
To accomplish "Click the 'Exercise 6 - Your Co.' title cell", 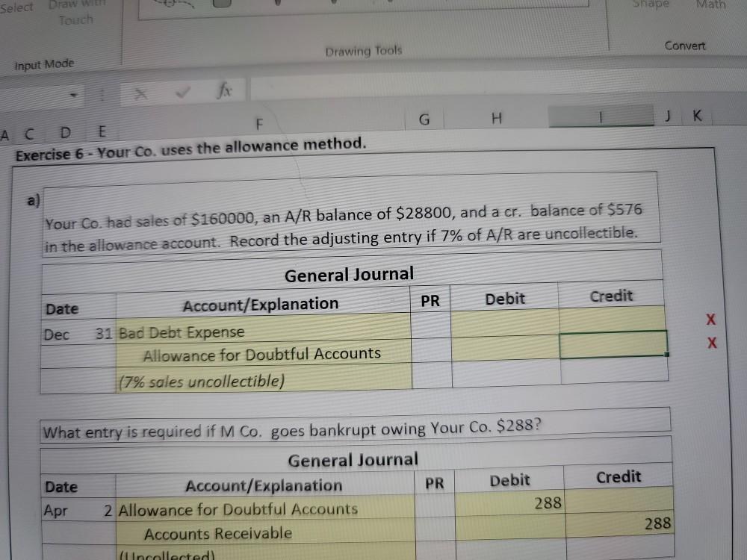I will click(191, 149).
